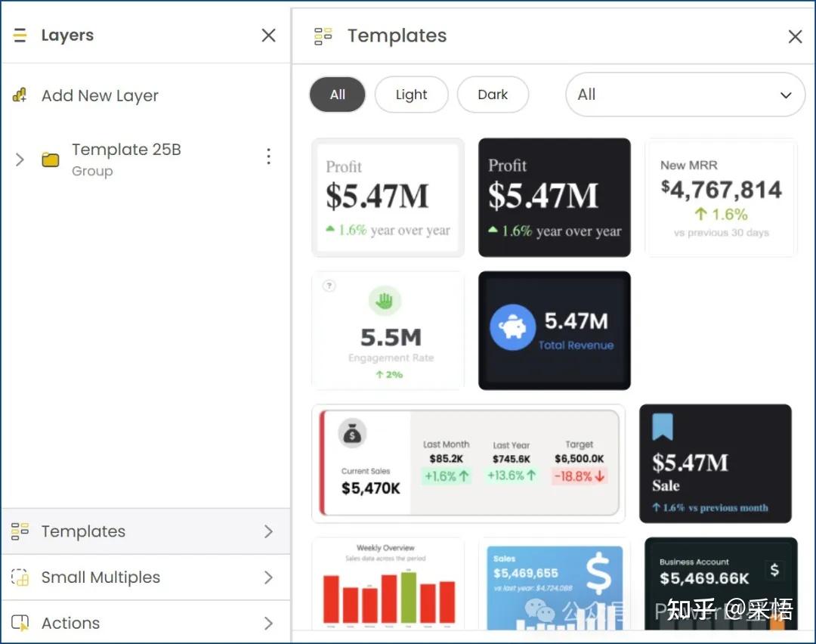
Task: Click the Template 25B folder icon
Action: pos(51,159)
